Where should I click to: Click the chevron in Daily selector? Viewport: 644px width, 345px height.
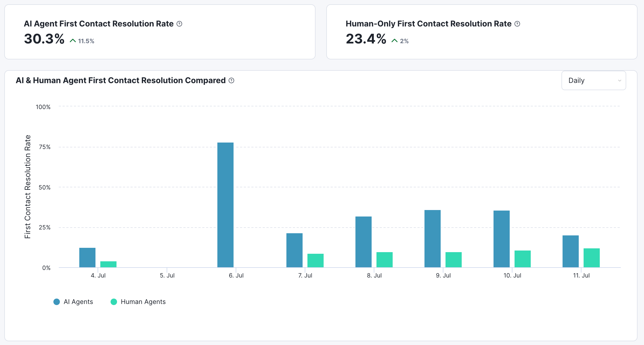coord(619,80)
